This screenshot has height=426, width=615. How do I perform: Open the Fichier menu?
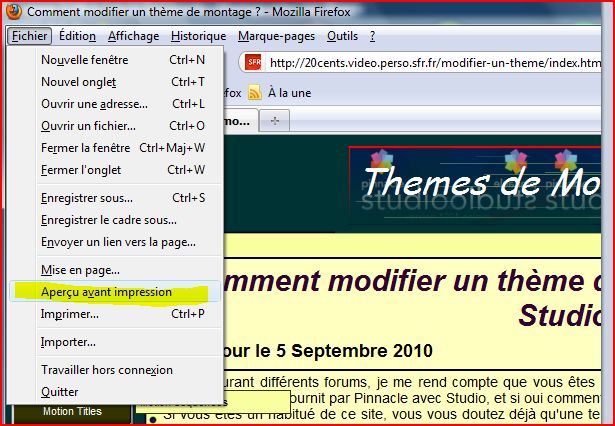[29, 36]
